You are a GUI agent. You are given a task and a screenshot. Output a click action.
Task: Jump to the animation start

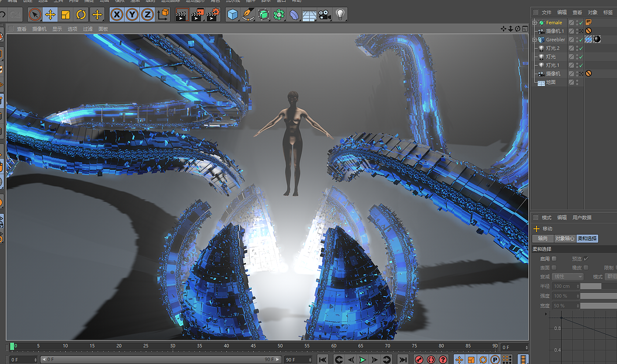pos(323,360)
